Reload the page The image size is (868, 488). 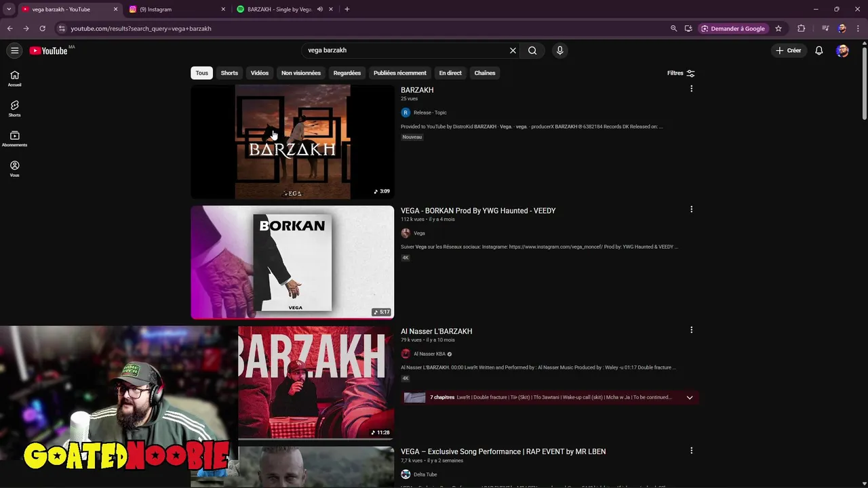(x=42, y=28)
